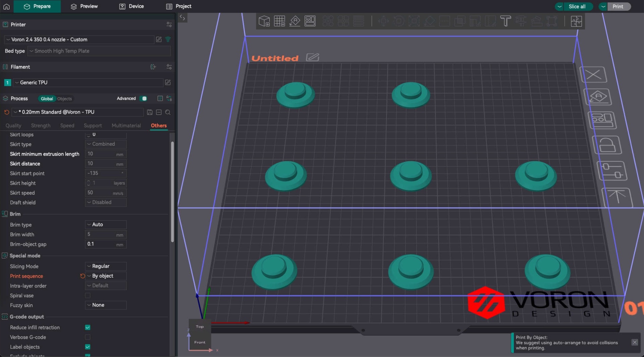Click the Auto orient icon in toolbar
The width and height of the screenshot is (644, 357).
[x=294, y=21]
